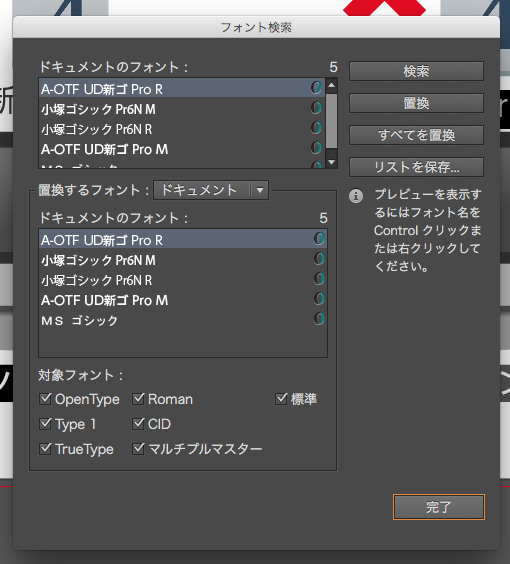Image resolution: width=510 pixels, height=564 pixels.
Task: Click the info icon beside preview hint
Action: click(x=356, y=196)
